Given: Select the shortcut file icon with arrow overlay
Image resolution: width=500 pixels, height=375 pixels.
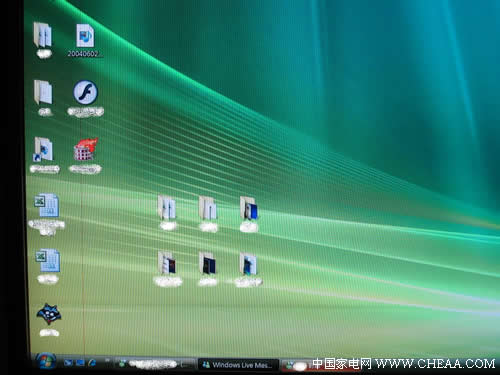Looking at the screenshot, I should 43,150.
